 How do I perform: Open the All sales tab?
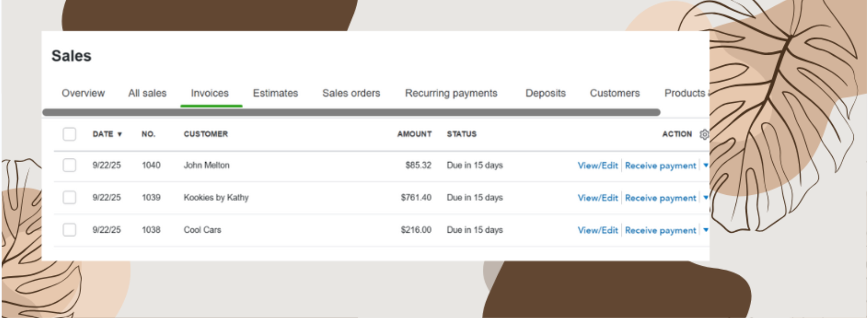point(147,93)
